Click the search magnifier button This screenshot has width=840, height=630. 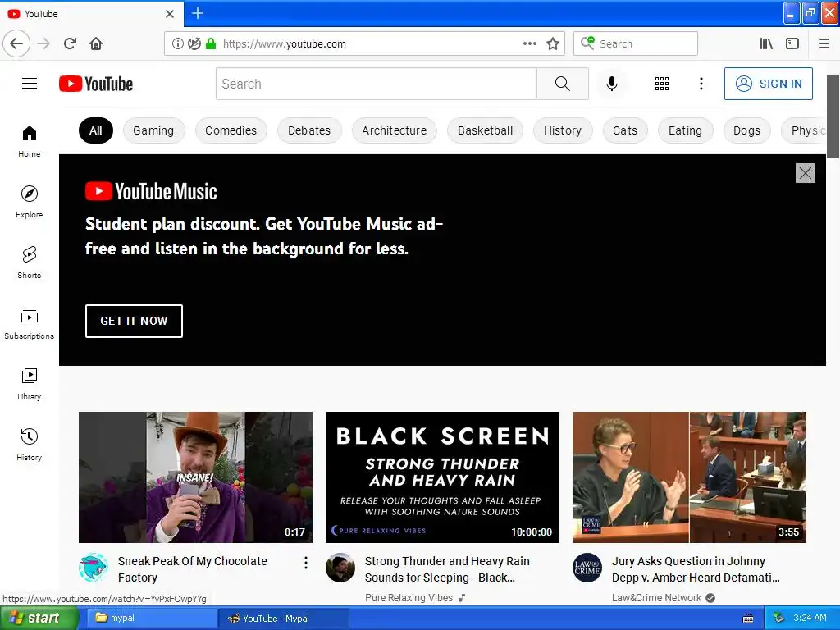tap(563, 84)
